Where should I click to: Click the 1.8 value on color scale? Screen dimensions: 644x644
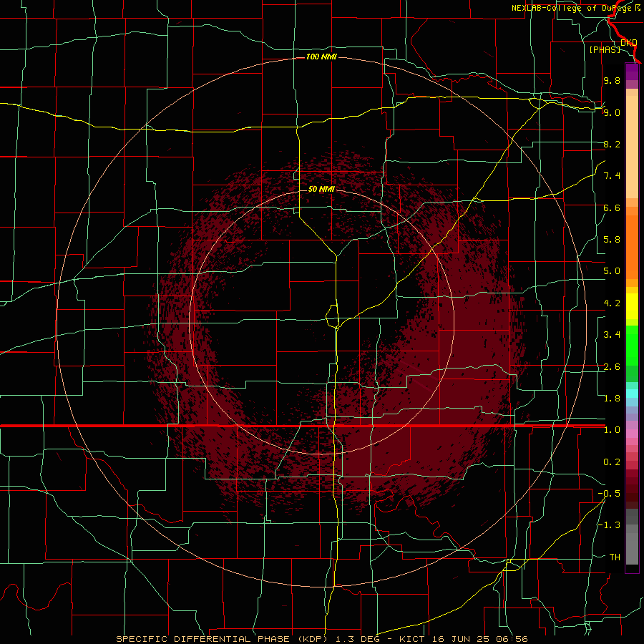pos(612,399)
